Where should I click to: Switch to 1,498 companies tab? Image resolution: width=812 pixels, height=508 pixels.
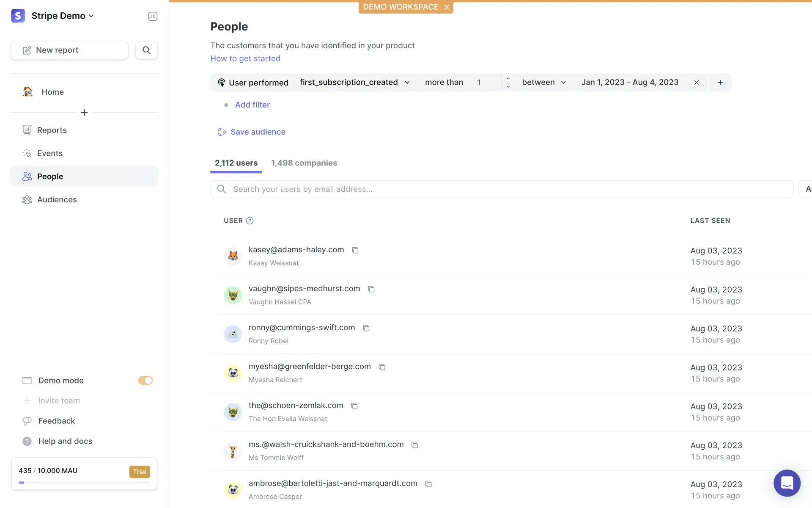click(304, 163)
